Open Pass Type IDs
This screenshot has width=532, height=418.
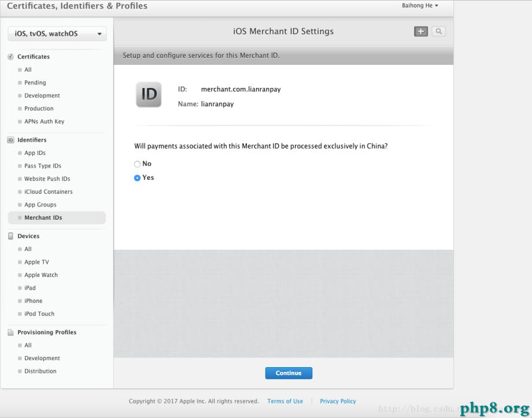pyautogui.click(x=42, y=166)
